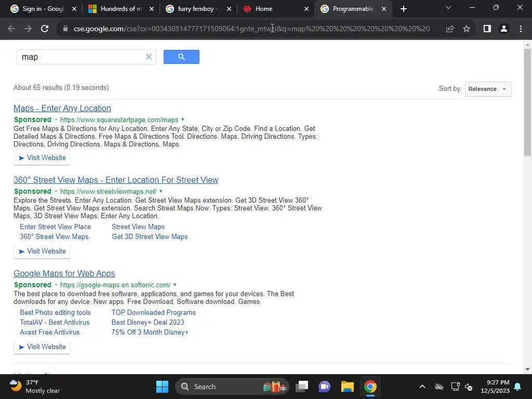This screenshot has height=399, width=532.
Task: Open 'Avast Free Antivirus' sitelink
Action: [49, 332]
